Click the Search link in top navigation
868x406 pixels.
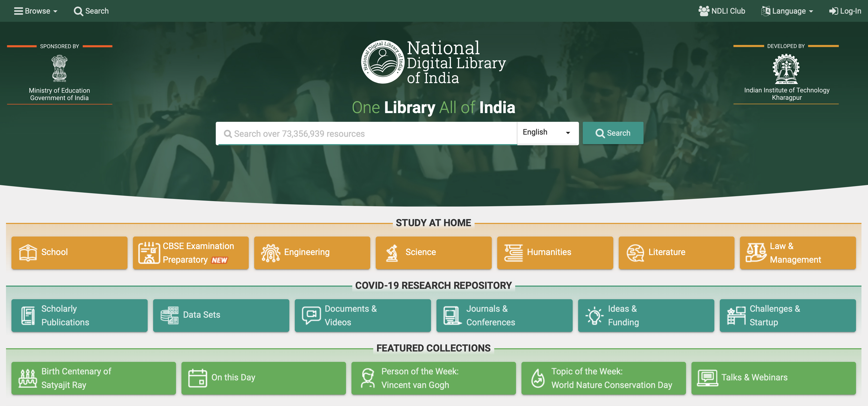coord(91,11)
